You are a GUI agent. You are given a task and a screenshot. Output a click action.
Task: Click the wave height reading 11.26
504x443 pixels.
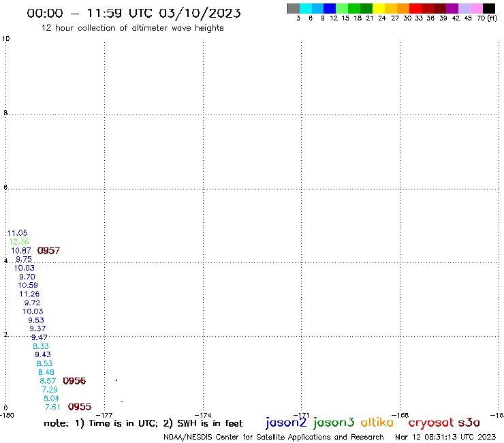click(29, 294)
